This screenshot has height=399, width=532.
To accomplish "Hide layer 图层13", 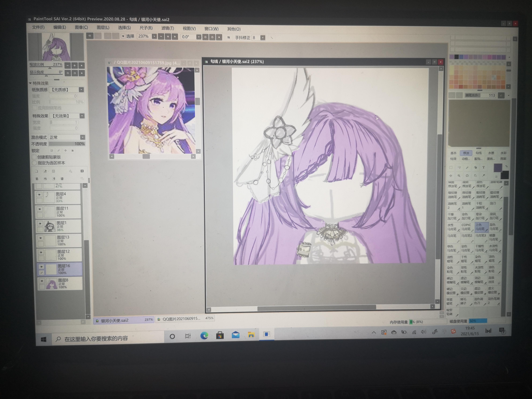I will point(41,238).
